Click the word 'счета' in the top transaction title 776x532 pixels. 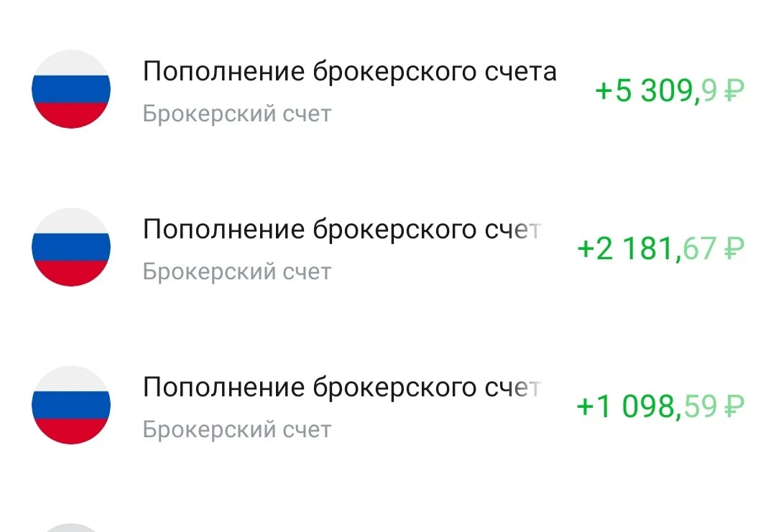click(x=521, y=73)
